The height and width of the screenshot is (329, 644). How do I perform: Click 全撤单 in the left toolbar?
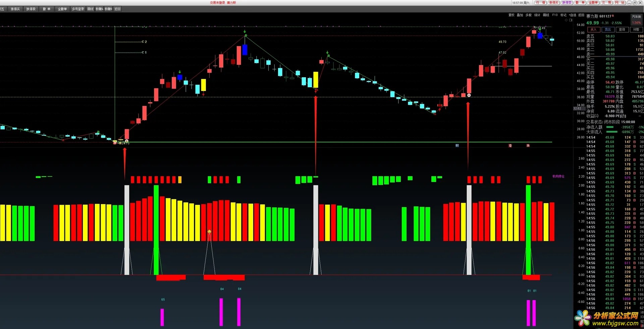tap(62, 9)
